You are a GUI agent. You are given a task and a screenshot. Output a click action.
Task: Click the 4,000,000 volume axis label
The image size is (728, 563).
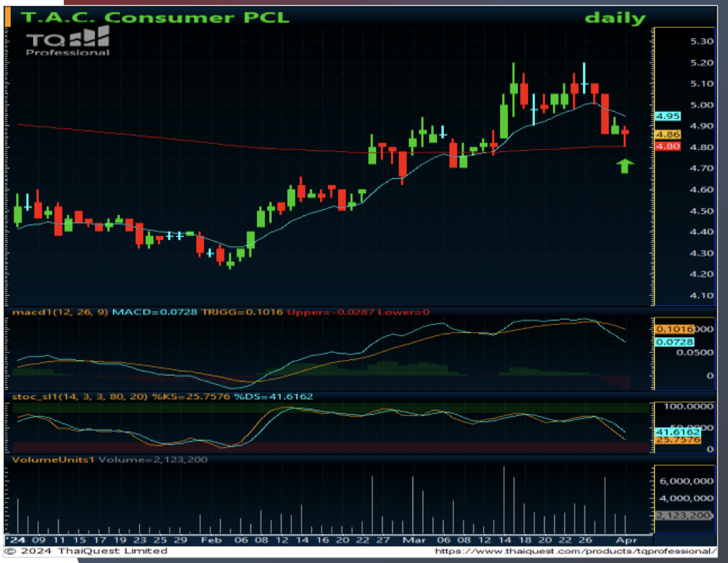[687, 499]
